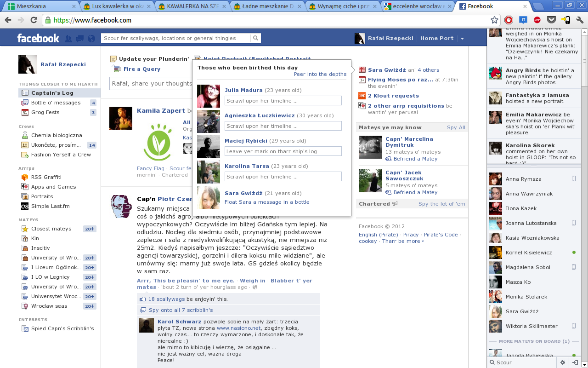Open a new browser tab
The width and height of the screenshot is (588, 368).
537,6
